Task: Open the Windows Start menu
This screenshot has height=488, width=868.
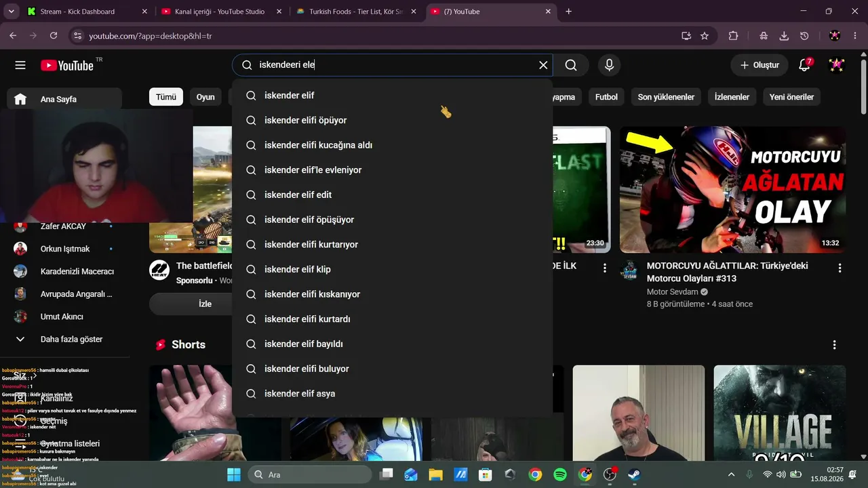Action: click(x=234, y=474)
